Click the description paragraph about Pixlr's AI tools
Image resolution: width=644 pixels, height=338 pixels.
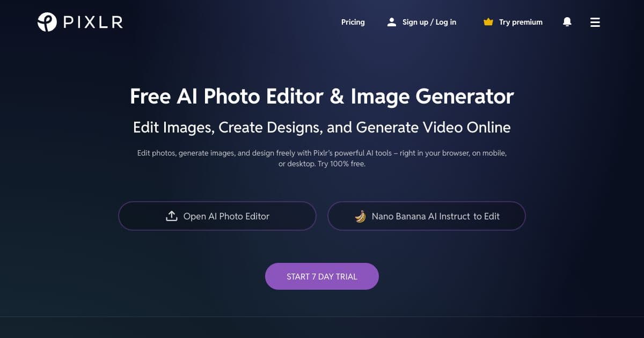click(322, 158)
